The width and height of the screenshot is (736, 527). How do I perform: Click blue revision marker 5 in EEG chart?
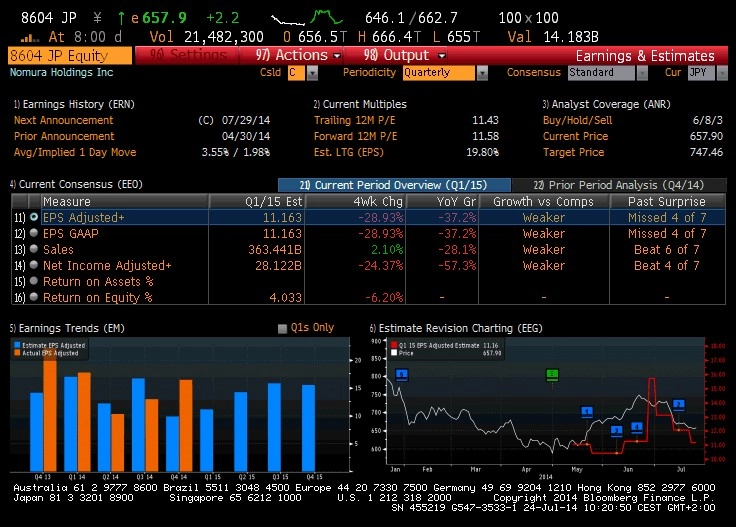(x=402, y=374)
